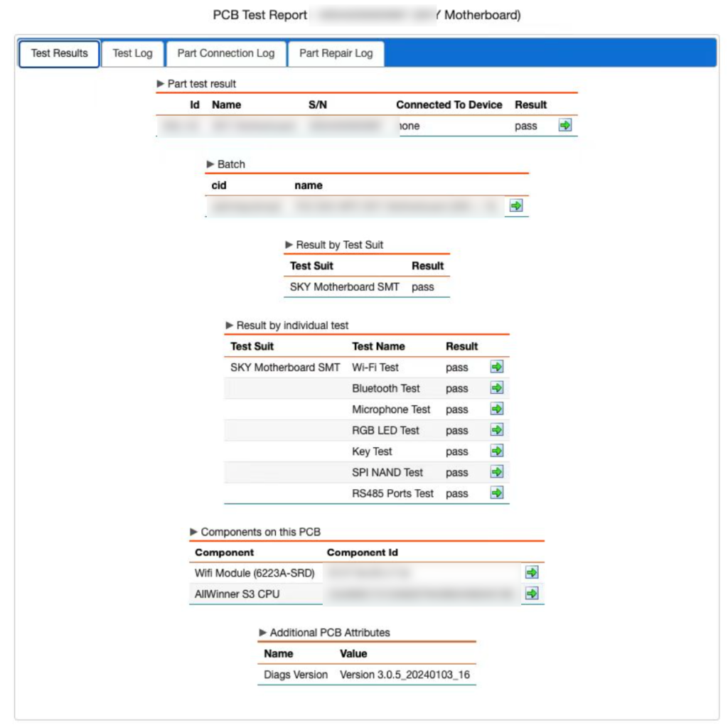Switch to the Part Repair Log tab
Screen dimensions: 728x728
pyautogui.click(x=336, y=53)
